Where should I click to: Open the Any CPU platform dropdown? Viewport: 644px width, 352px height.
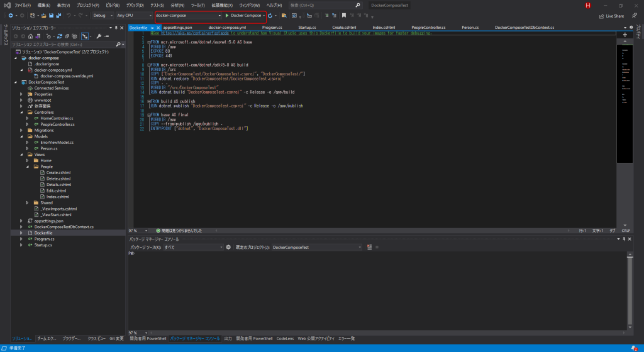pos(134,15)
